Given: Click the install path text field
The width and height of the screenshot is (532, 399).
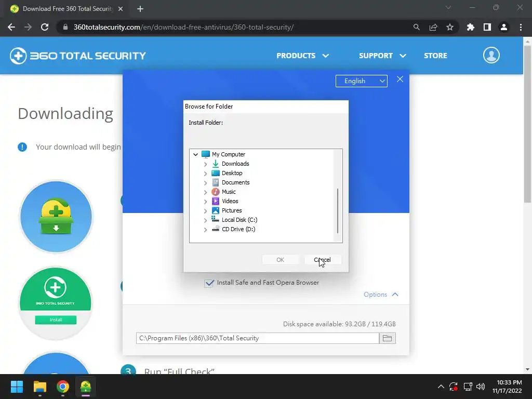Looking at the screenshot, I should pos(258,338).
